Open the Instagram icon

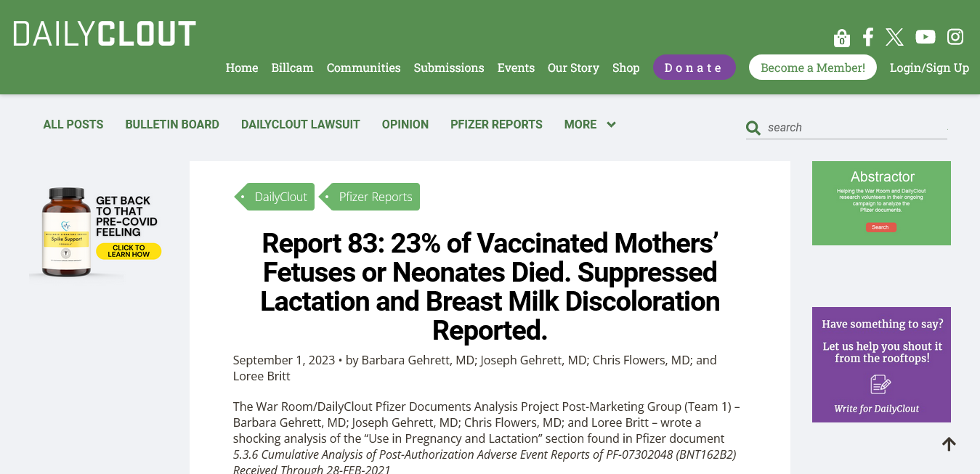(955, 37)
